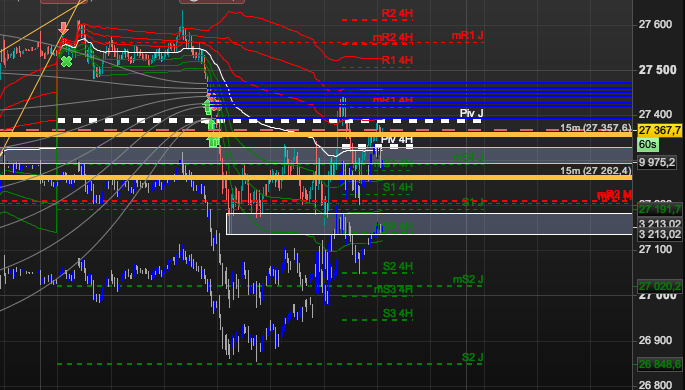Select the S2 J support label
685x390 pixels.
click(473, 357)
